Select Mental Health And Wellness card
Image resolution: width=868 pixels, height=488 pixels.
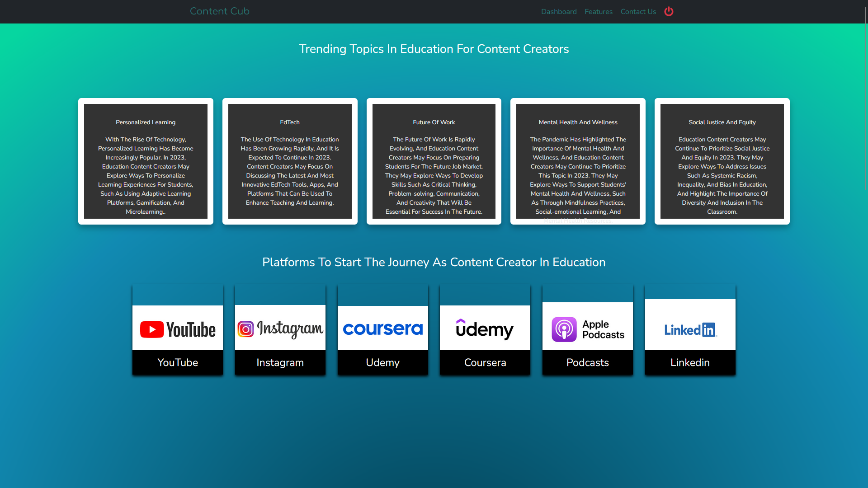pyautogui.click(x=578, y=161)
